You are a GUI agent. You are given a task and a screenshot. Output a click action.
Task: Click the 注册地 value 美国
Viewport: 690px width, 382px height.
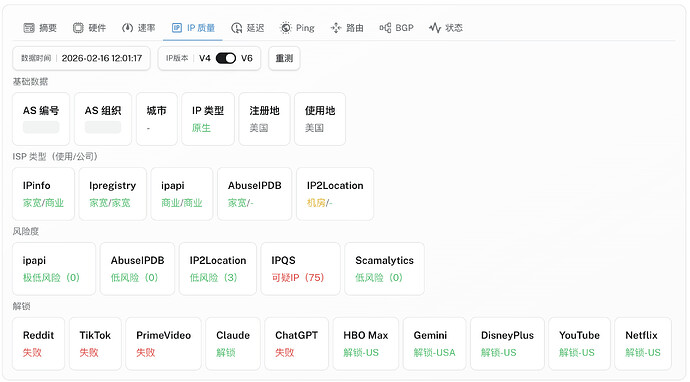[259, 128]
